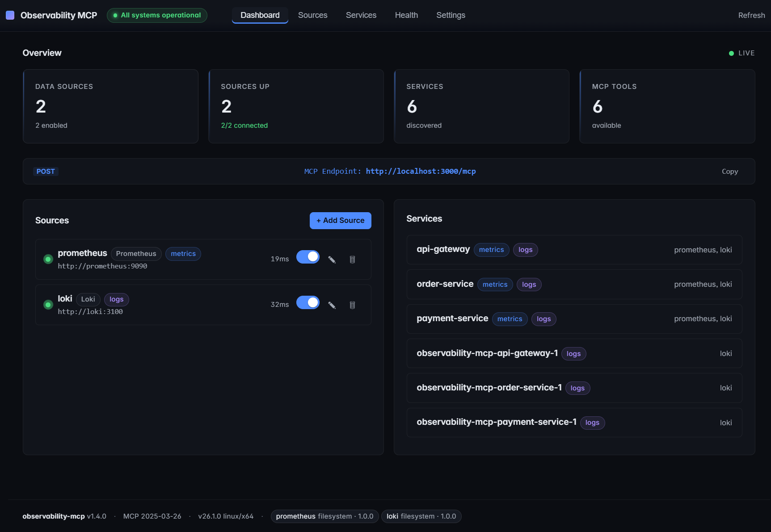Open the Sources Up overview card

(x=296, y=106)
